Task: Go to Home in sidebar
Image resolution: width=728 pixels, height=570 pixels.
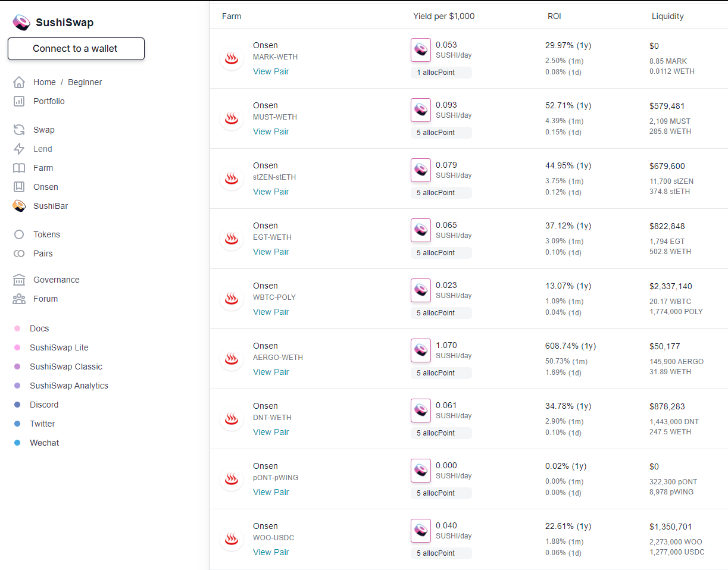Action: [x=45, y=82]
